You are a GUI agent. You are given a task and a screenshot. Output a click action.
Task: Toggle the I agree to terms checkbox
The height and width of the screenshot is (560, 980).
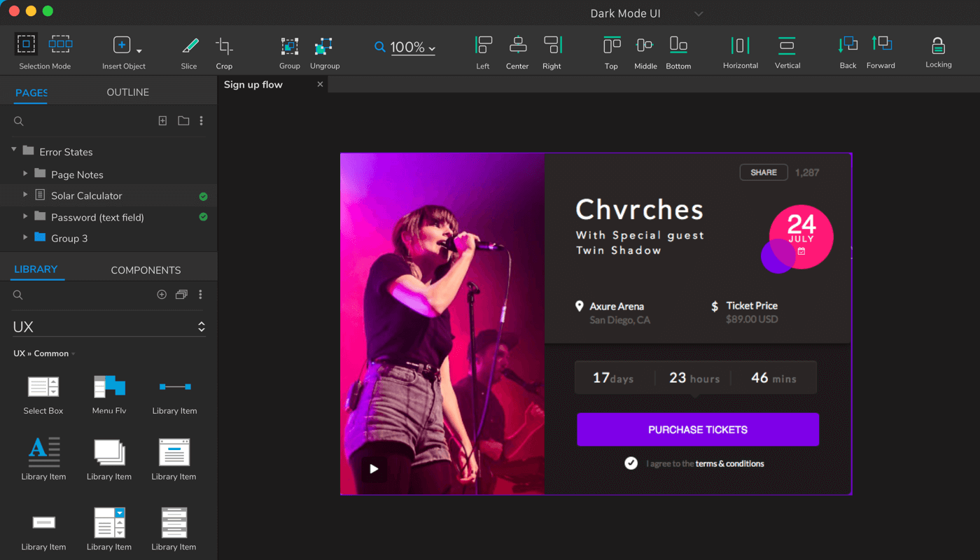pyautogui.click(x=631, y=463)
